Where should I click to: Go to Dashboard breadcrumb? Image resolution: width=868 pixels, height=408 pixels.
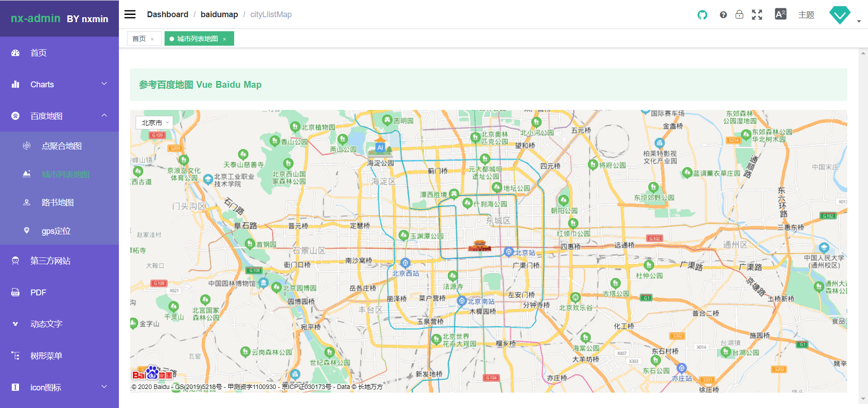point(167,14)
